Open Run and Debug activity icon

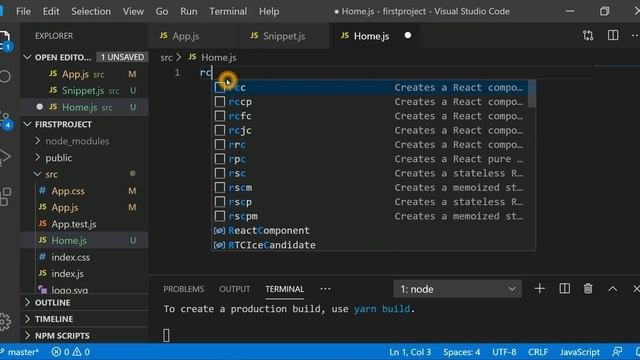click(x=5, y=157)
